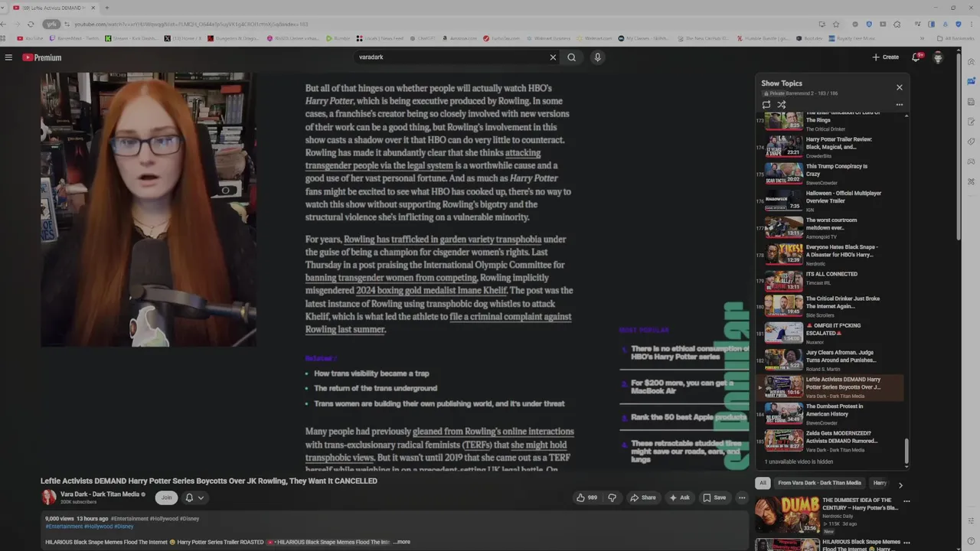This screenshot has height=551, width=980.
Task: Close the current YouTube browser tab
Action: click(x=93, y=8)
